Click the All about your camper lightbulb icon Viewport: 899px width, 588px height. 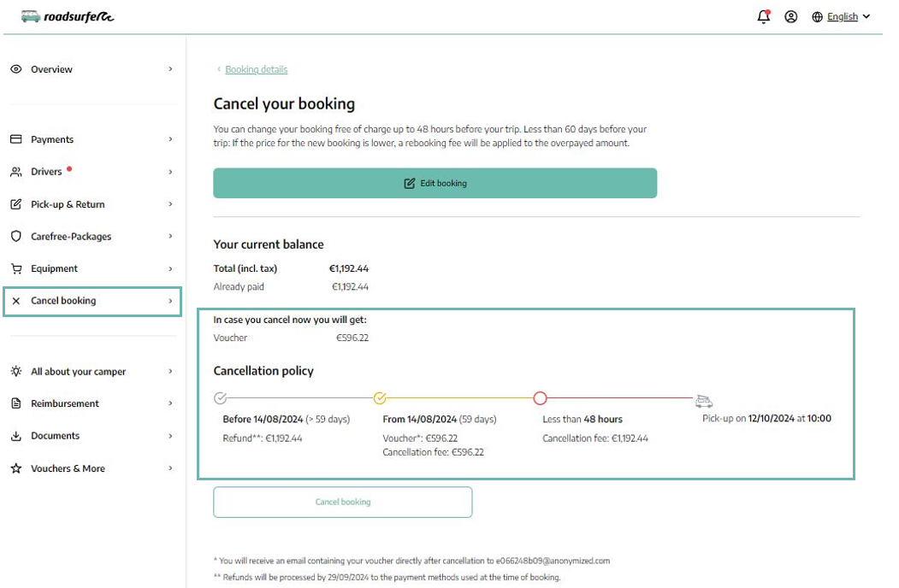click(16, 371)
